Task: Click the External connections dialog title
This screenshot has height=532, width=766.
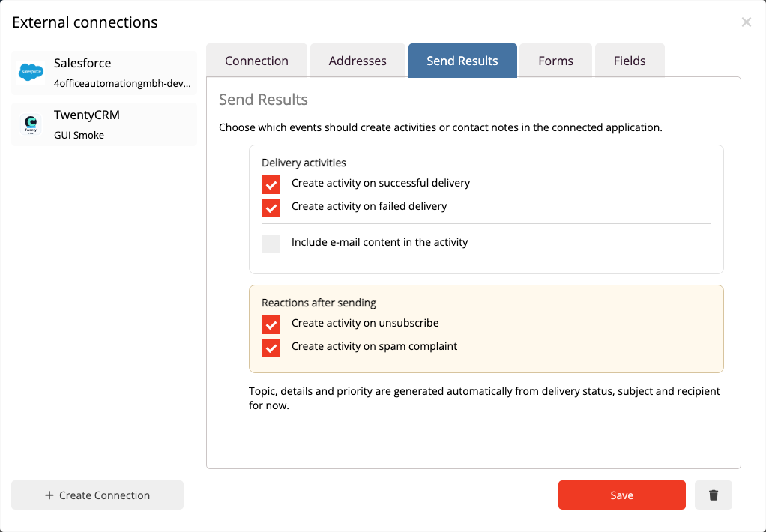Action: [85, 22]
